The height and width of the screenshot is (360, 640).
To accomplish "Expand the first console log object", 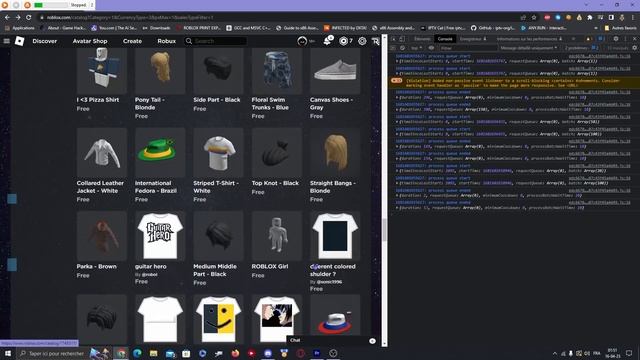I will click(397, 61).
